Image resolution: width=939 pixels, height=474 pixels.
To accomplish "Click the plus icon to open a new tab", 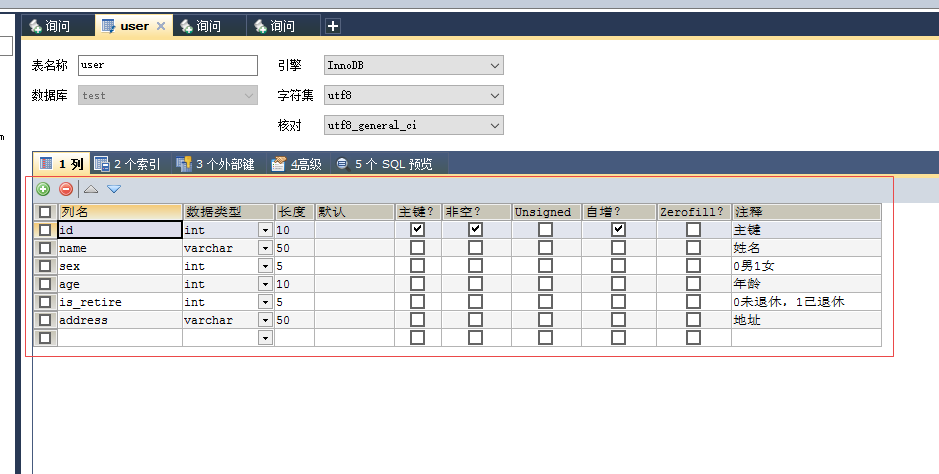I will point(333,26).
